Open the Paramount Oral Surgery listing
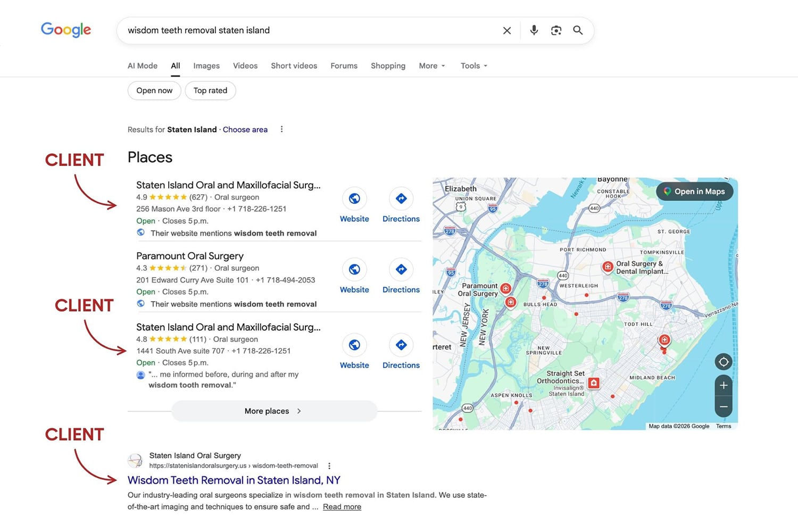Screen dimensions: 798x532 190,256
